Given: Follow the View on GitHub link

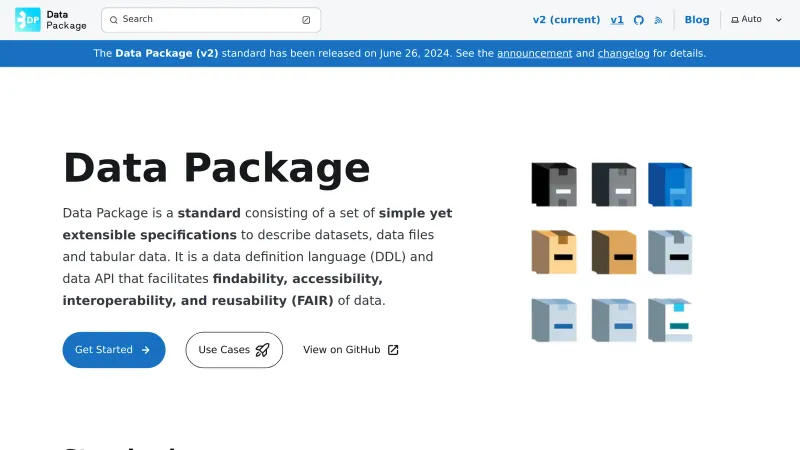Looking at the screenshot, I should pyautogui.click(x=350, y=350).
